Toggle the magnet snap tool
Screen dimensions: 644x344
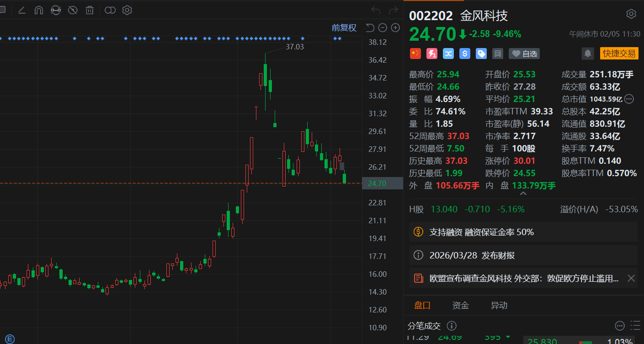(x=39, y=10)
